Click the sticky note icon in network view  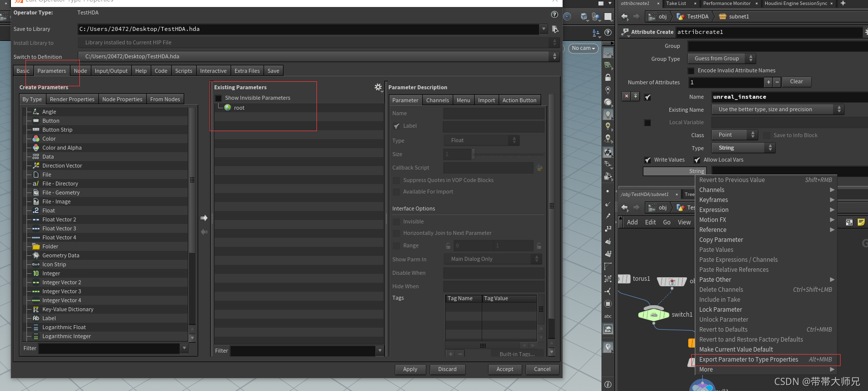click(861, 222)
